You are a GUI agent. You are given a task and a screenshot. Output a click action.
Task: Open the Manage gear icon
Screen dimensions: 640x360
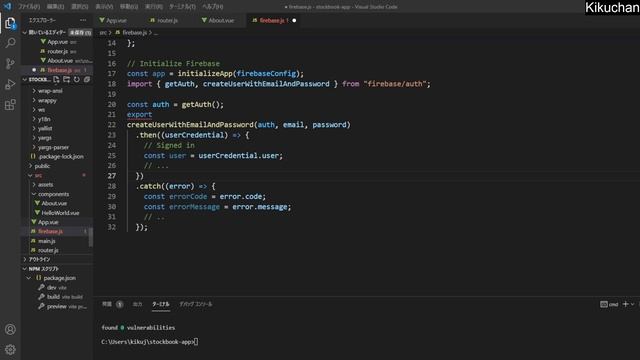(x=10, y=349)
